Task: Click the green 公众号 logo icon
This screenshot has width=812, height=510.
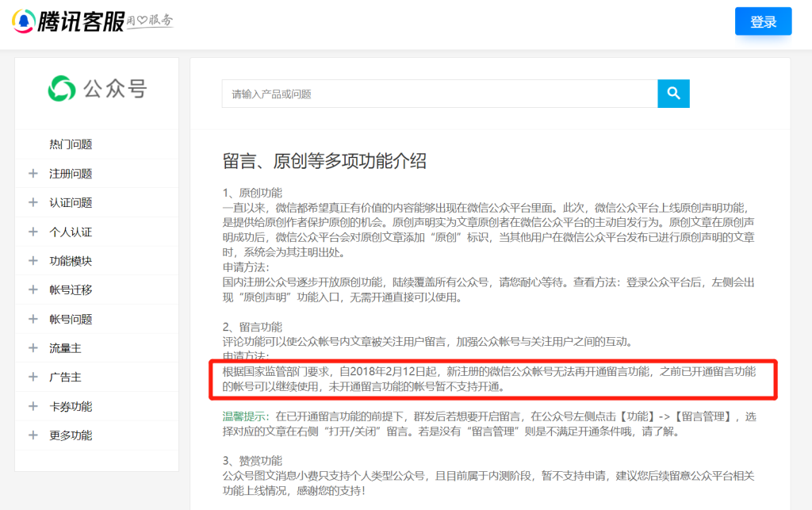Action: (x=60, y=89)
